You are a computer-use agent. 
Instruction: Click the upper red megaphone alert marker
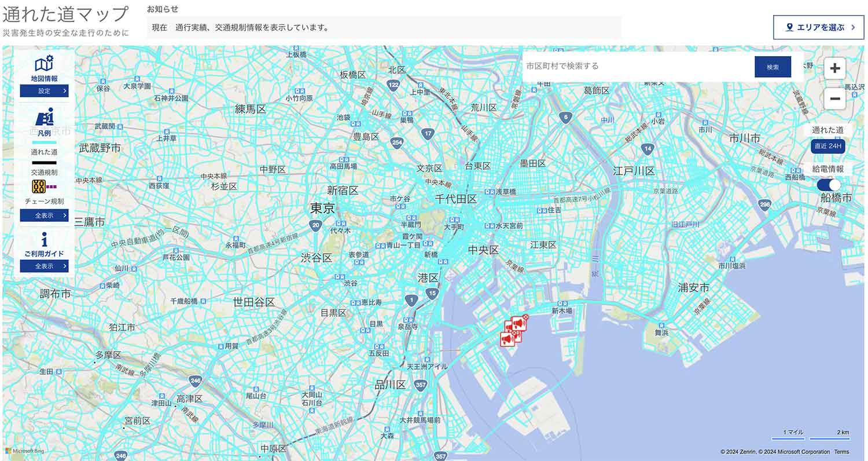coord(520,323)
